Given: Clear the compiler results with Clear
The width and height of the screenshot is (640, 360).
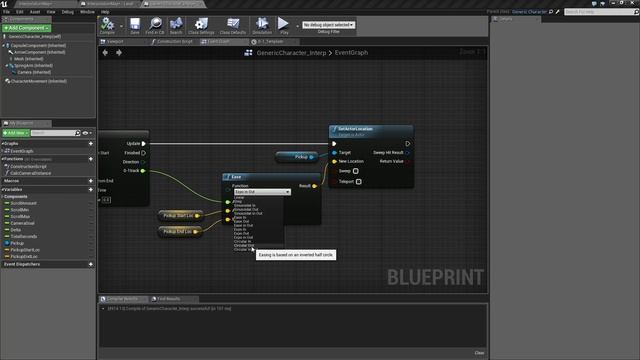Looking at the screenshot, I should (479, 353).
